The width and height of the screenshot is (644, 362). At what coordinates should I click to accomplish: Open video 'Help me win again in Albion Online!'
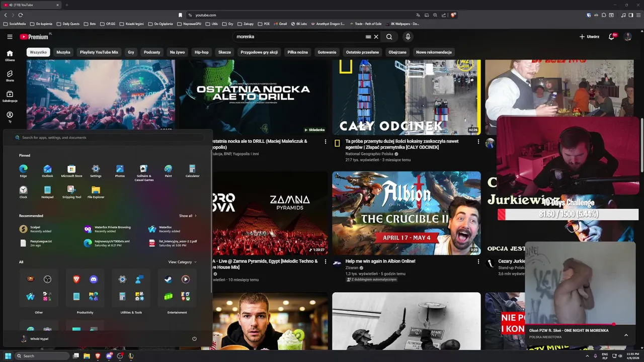[380, 261]
